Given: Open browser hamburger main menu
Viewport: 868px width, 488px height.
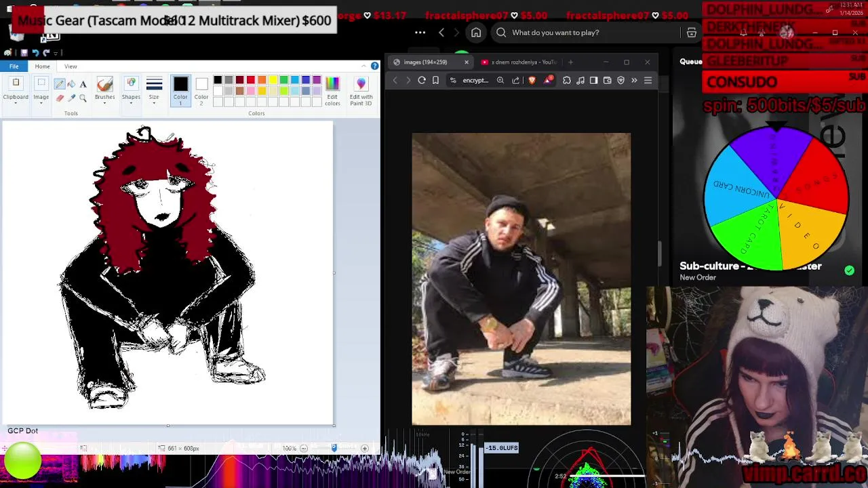Looking at the screenshot, I should (x=648, y=81).
